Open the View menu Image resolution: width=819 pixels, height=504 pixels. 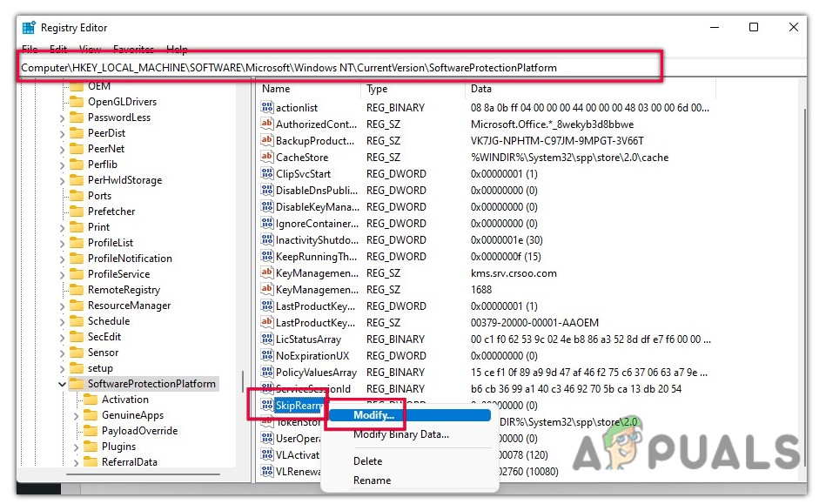(90, 50)
